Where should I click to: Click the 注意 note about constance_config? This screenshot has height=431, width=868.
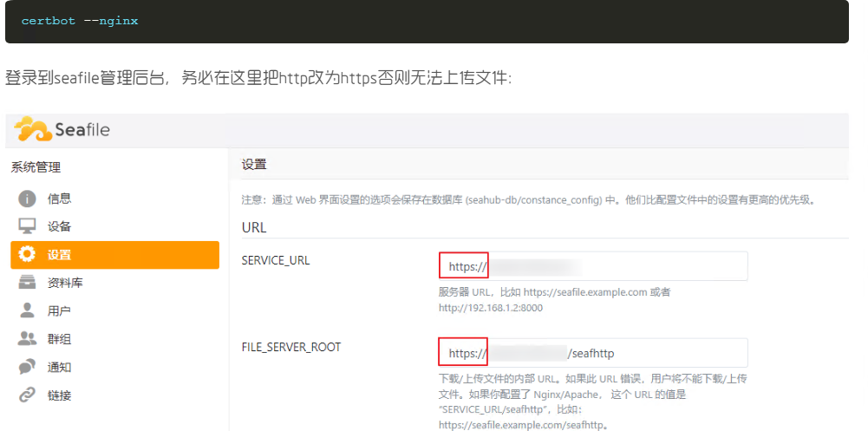coord(529,200)
